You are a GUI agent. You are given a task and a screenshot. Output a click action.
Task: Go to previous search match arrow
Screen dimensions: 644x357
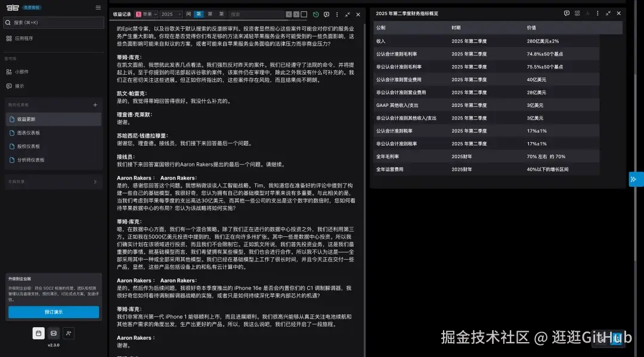click(289, 14)
